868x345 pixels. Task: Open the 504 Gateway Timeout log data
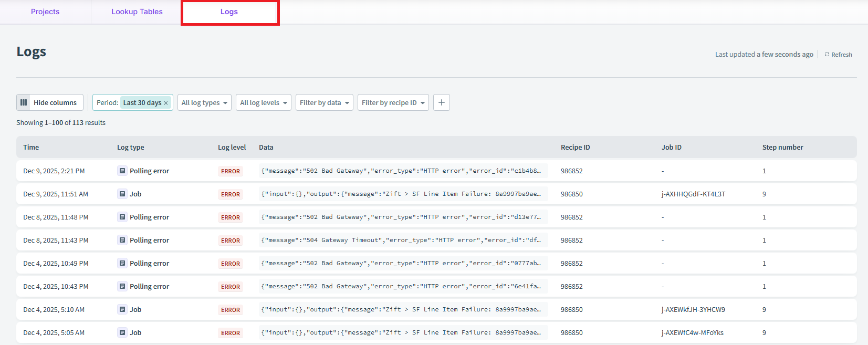(402, 240)
